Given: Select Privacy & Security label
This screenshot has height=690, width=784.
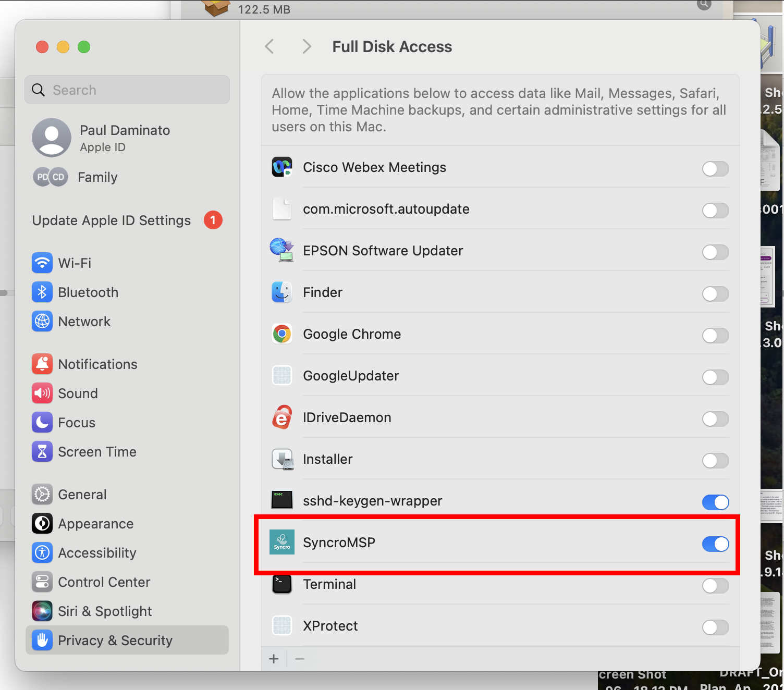Looking at the screenshot, I should [x=115, y=640].
